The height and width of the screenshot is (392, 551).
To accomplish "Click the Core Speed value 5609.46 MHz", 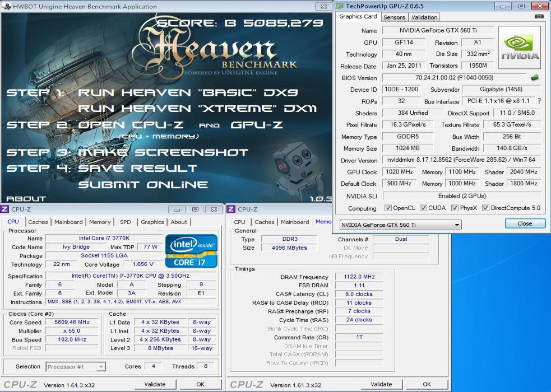I will click(72, 322).
